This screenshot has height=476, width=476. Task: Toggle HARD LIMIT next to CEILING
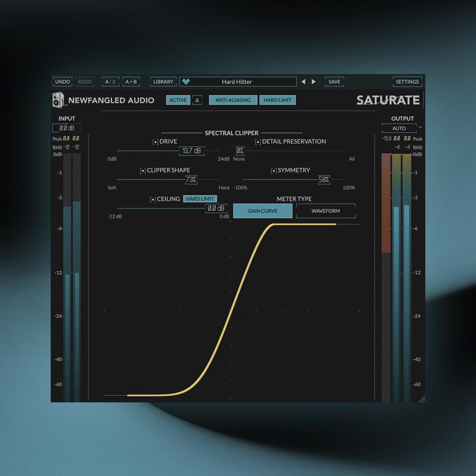200,199
